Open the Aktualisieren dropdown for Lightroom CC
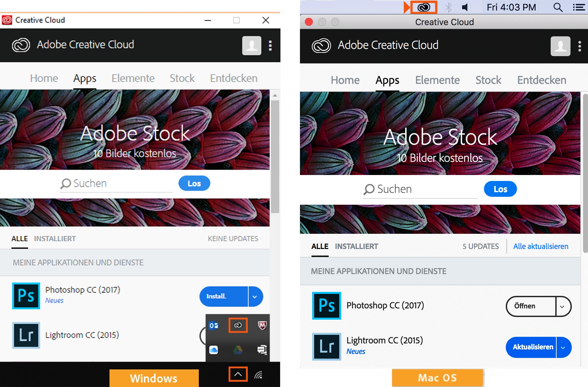The width and height of the screenshot is (588, 387). pos(564,347)
